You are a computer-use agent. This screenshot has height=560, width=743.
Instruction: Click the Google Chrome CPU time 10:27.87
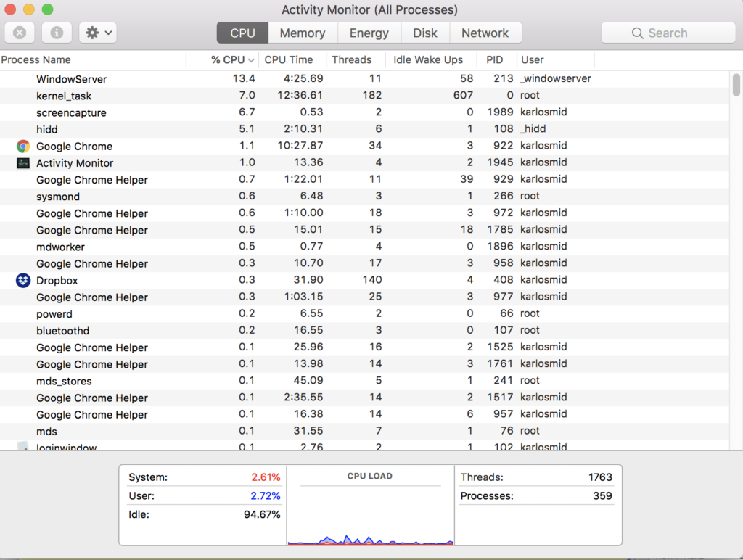pyautogui.click(x=300, y=146)
